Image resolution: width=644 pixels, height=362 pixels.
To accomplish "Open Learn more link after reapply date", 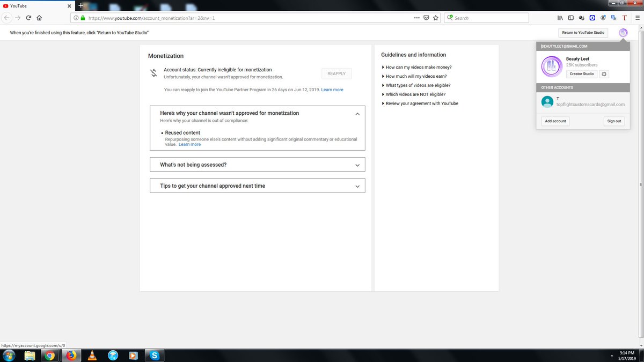I will [x=332, y=90].
